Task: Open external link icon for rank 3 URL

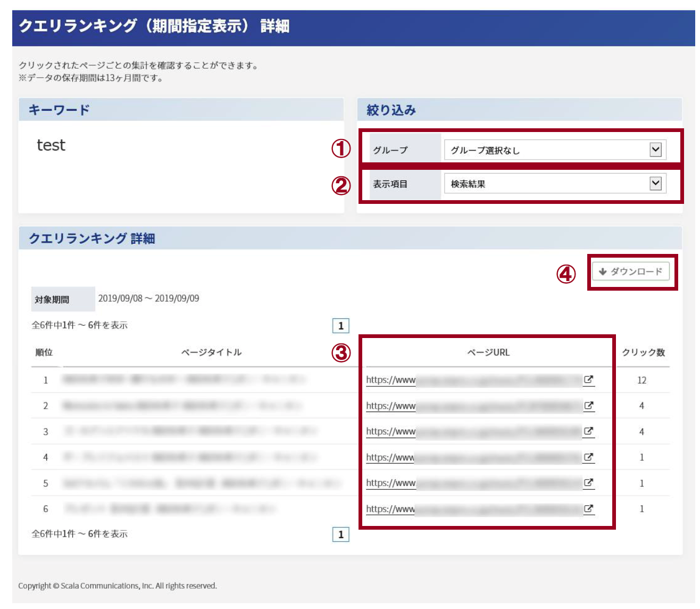Action: [588, 431]
